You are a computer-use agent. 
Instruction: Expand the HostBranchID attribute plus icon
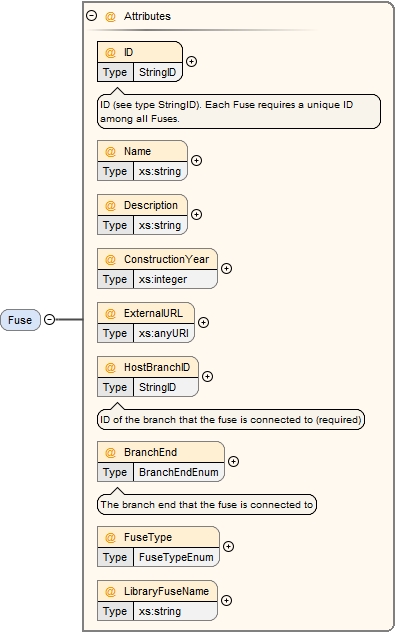[207, 376]
